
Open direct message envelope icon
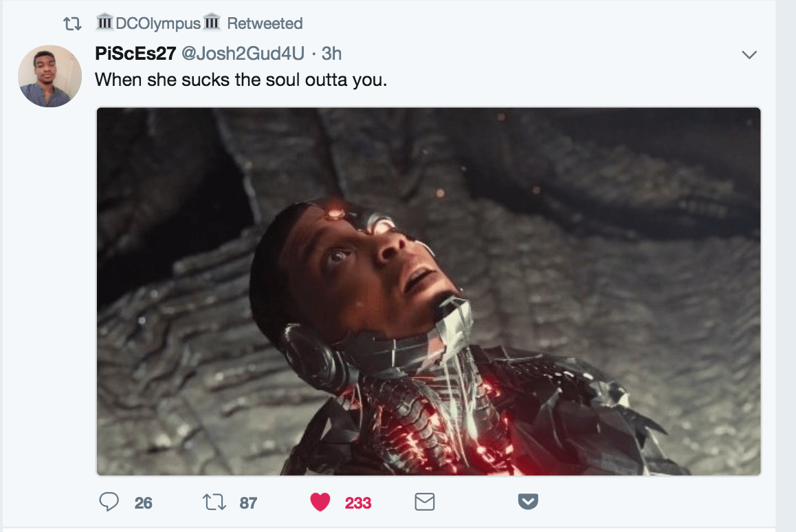[424, 502]
